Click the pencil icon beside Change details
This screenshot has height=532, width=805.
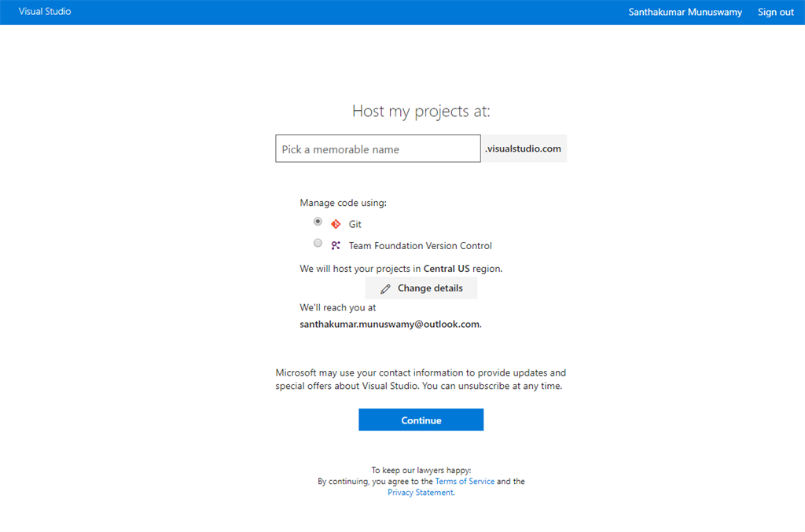(x=385, y=288)
